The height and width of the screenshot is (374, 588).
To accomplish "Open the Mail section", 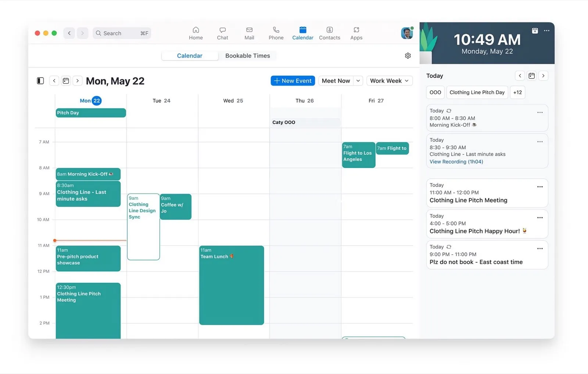I will tap(249, 33).
